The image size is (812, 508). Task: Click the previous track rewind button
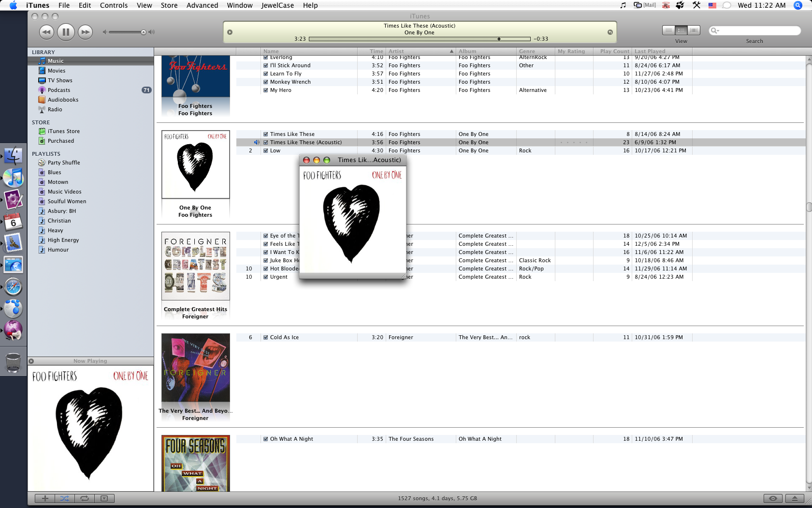pos(46,32)
